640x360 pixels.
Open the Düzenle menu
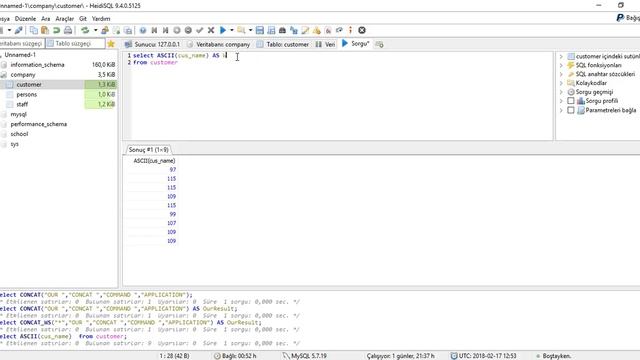[25, 19]
